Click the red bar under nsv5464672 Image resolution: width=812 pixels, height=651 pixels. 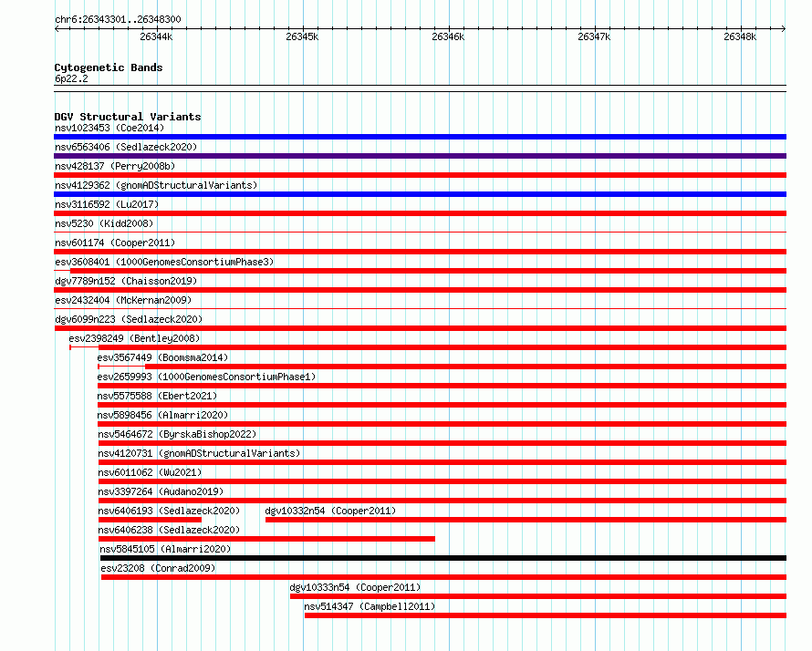[x=442, y=443]
